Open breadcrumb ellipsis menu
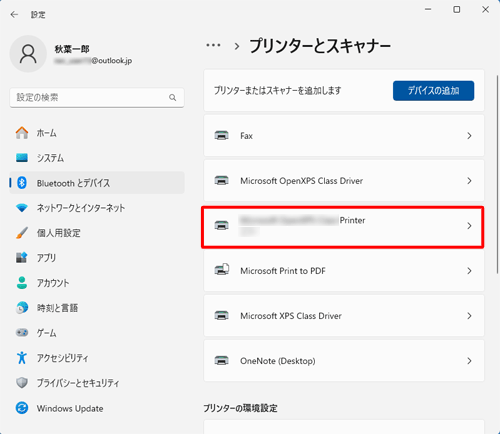The height and width of the screenshot is (434, 500). point(213,45)
